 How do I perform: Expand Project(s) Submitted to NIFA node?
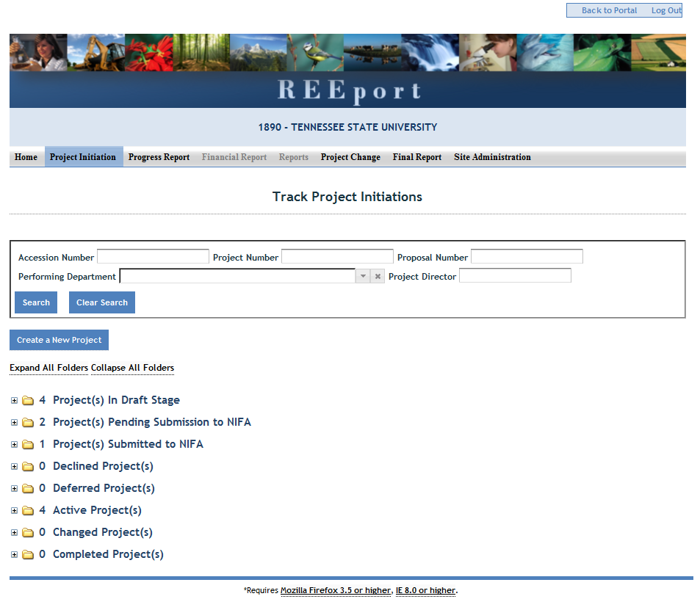coord(14,445)
